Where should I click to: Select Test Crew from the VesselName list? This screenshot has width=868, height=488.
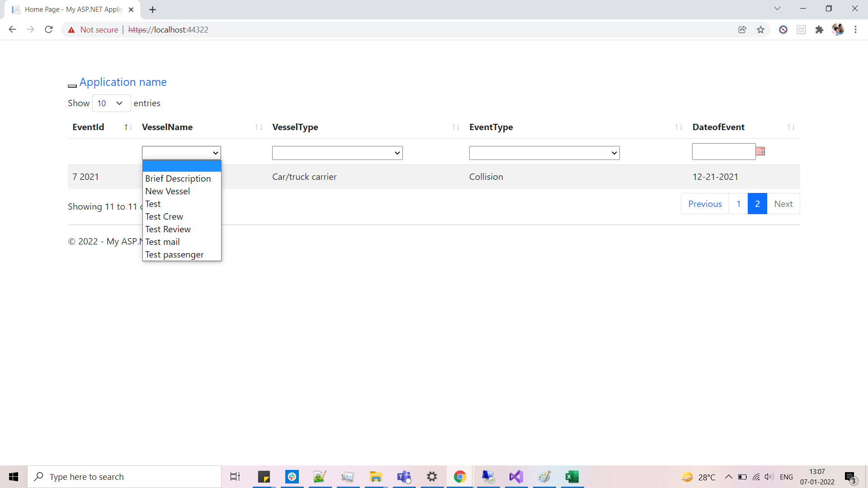(164, 216)
